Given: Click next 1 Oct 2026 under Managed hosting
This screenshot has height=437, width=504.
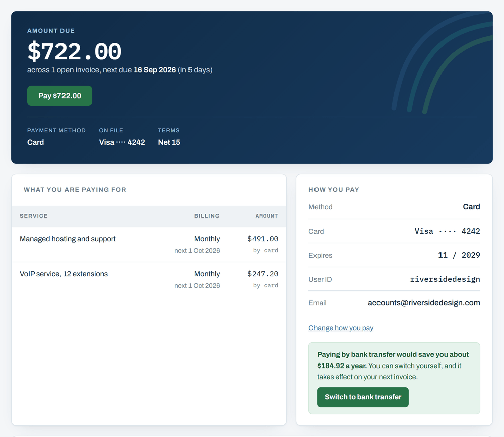Looking at the screenshot, I should pos(197,250).
